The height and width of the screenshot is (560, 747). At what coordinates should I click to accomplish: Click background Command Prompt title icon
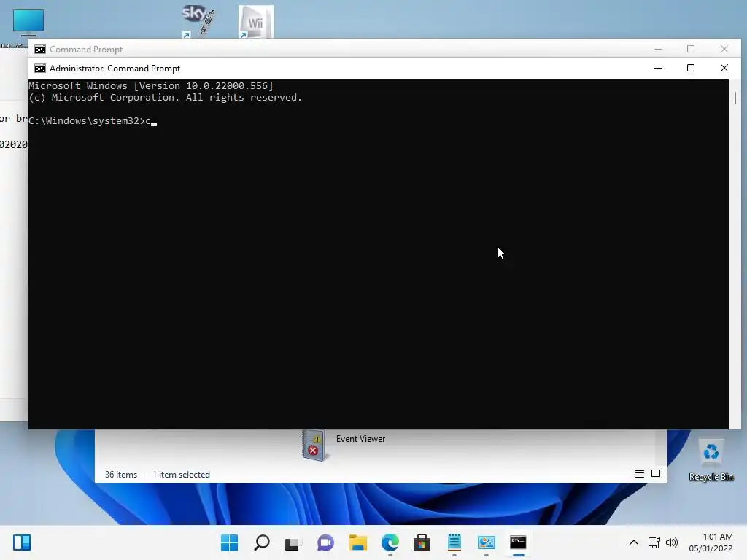coord(40,50)
